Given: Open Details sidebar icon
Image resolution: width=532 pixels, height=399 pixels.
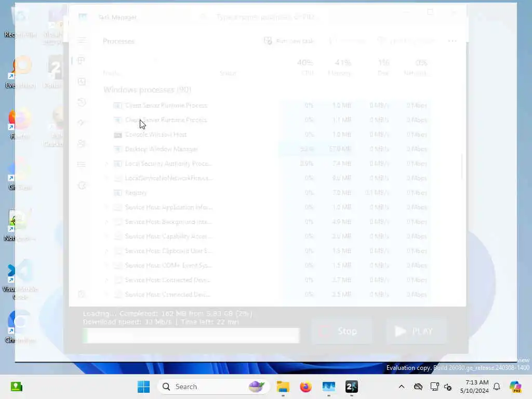Looking at the screenshot, I should (x=82, y=165).
